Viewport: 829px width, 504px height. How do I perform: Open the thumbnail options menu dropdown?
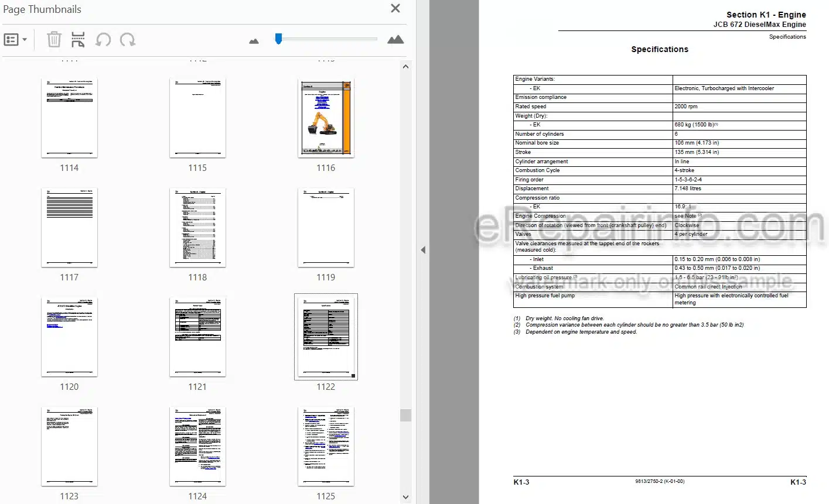16,40
